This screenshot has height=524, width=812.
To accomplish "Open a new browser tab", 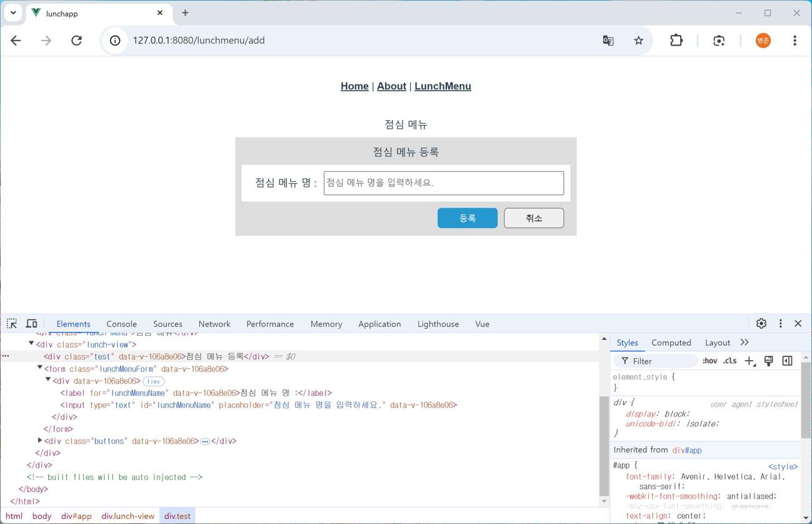I will (185, 13).
